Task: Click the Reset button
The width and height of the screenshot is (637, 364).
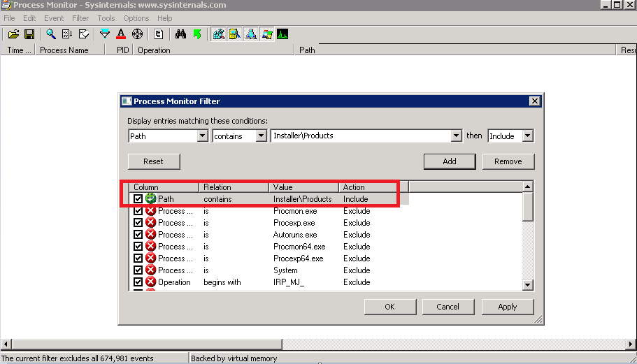Action: [154, 161]
